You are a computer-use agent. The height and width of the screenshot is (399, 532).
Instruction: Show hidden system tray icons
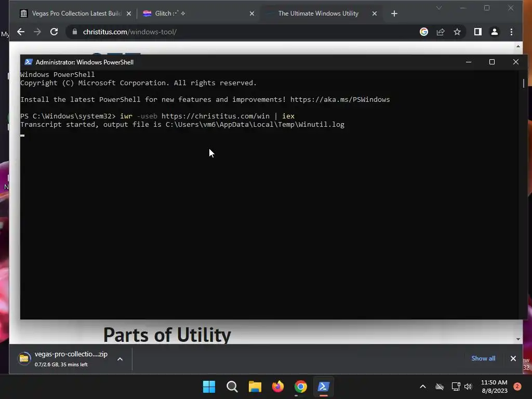pos(423,387)
